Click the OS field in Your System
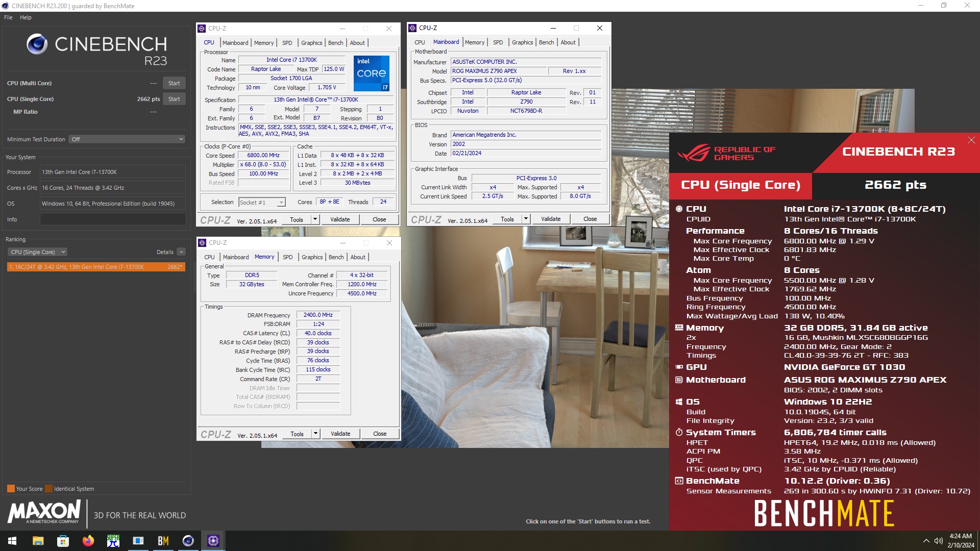The height and width of the screenshot is (551, 980). click(113, 204)
